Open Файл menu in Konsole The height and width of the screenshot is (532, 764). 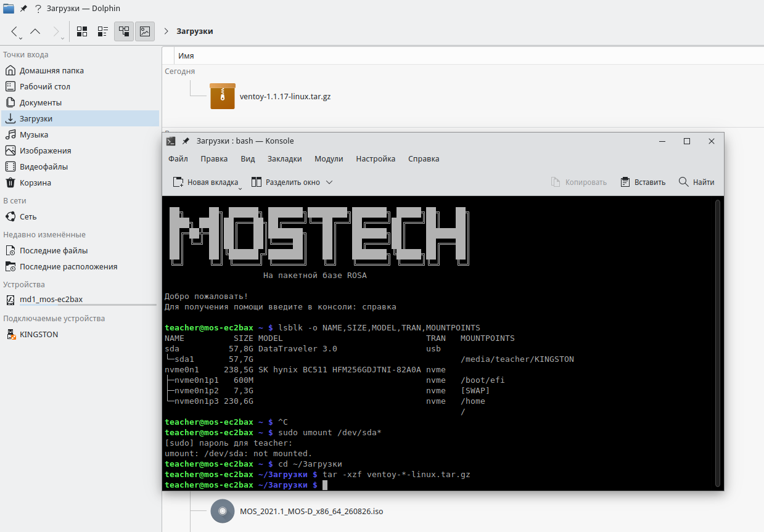click(178, 158)
